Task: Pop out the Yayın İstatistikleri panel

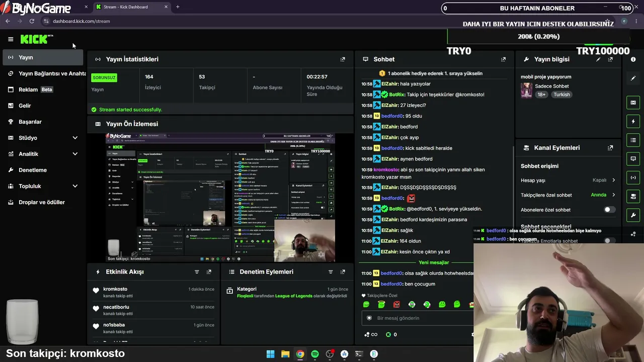Action: [x=343, y=59]
